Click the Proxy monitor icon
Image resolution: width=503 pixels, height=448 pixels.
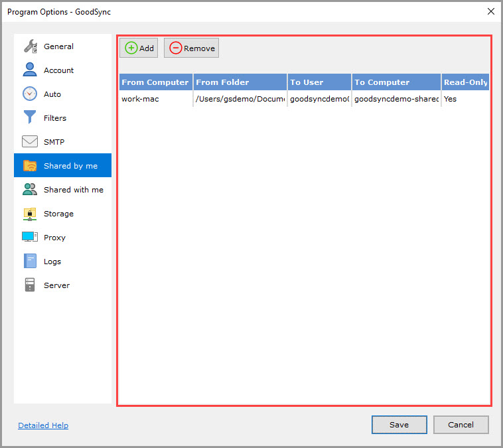click(x=30, y=237)
